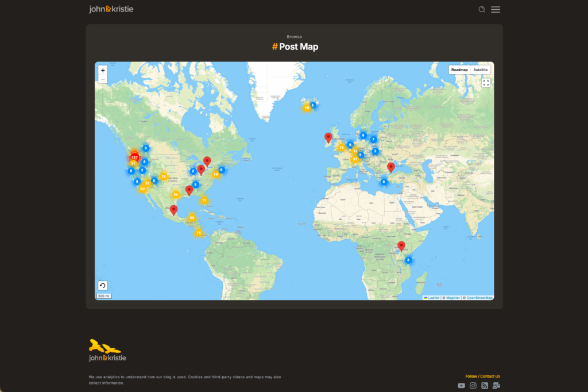Expand the blue 3 cluster in Europe
This screenshot has width=588, height=392.
375,151
